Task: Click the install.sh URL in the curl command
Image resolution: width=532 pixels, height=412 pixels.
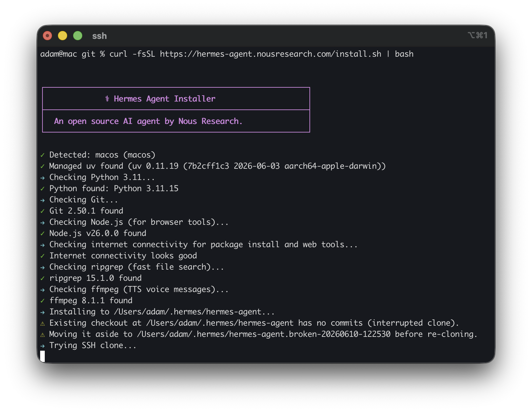Action: [271, 54]
